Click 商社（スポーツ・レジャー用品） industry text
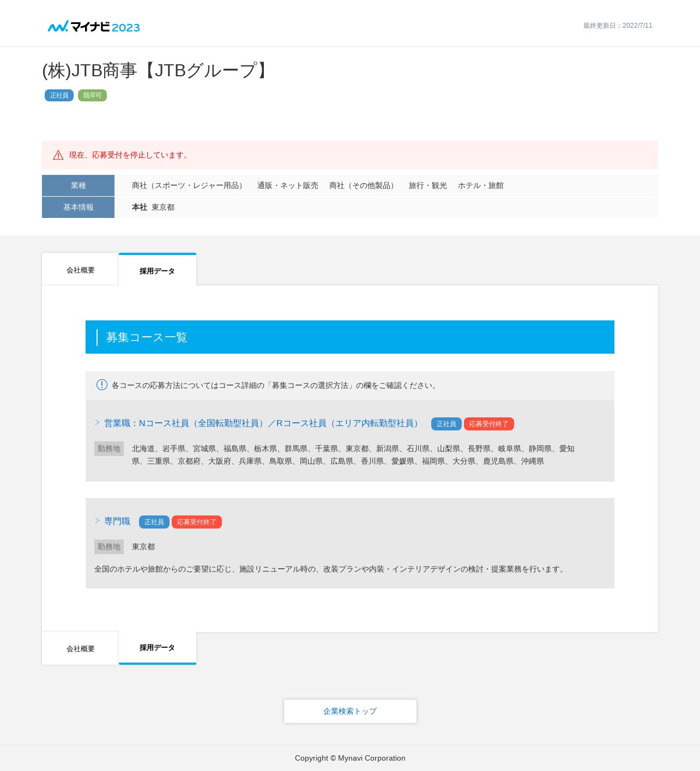700x771 pixels. (x=189, y=185)
